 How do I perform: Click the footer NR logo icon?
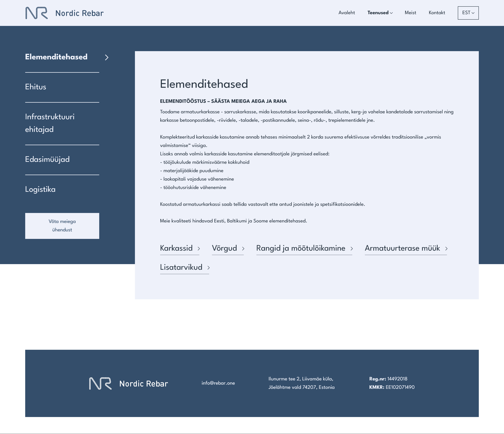(x=100, y=383)
